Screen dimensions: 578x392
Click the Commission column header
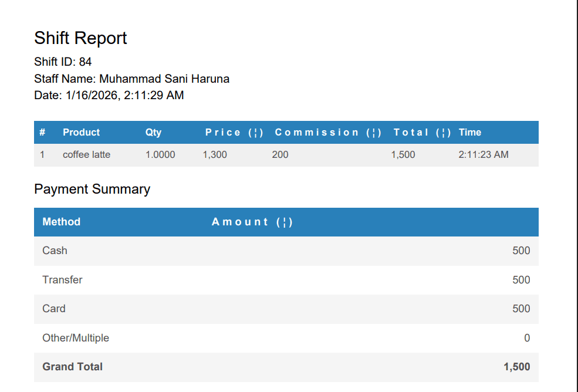(x=328, y=133)
